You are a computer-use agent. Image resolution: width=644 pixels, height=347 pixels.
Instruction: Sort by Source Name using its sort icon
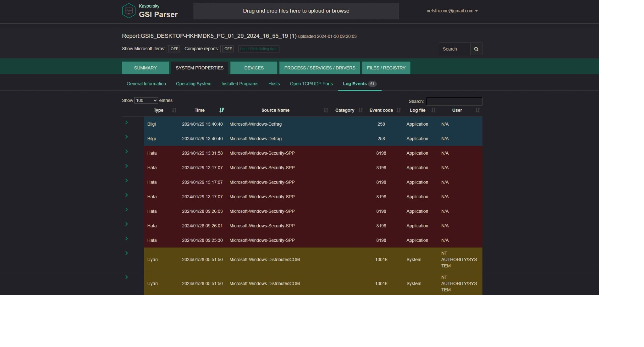[326, 110]
